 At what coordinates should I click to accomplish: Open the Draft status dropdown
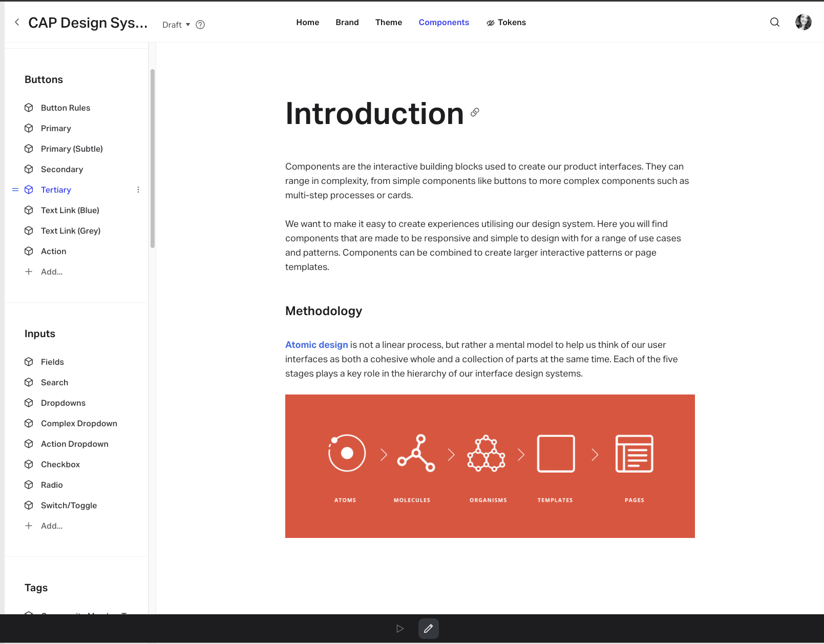[176, 25]
